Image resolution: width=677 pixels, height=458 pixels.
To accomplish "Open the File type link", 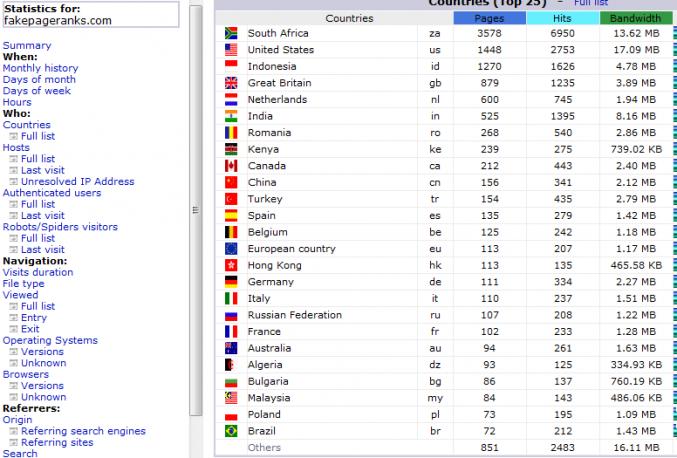I will (x=23, y=284).
